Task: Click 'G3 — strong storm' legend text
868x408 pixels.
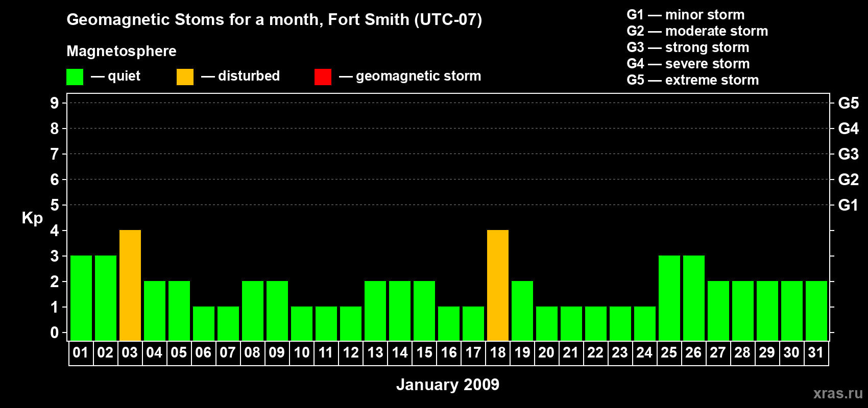Action: 688,47
